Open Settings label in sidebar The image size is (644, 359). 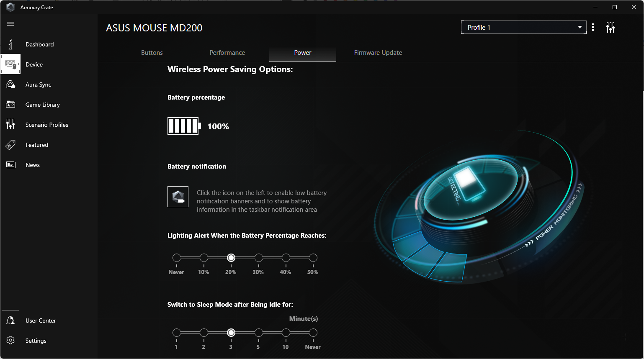[36, 341]
